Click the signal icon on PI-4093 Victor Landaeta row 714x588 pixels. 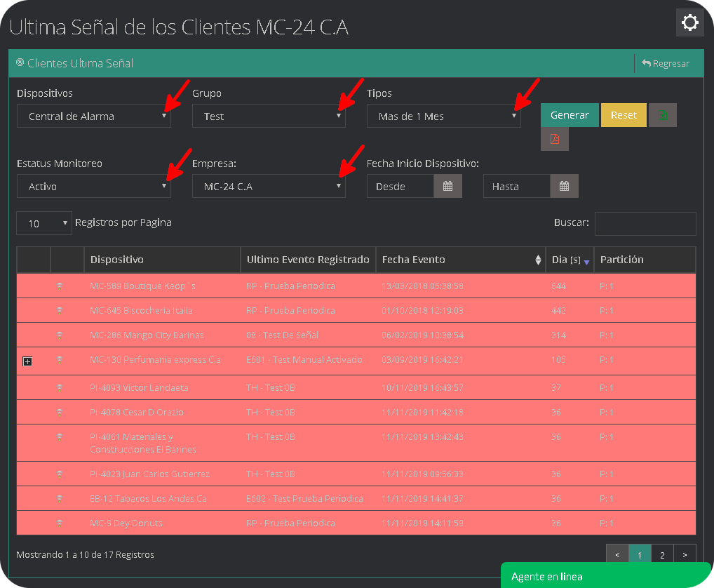coord(60,387)
